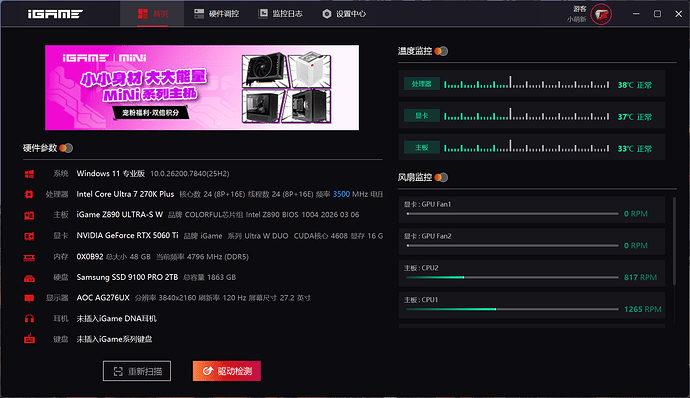Select the Intel Core Ultra 7 270K Plus text

click(125, 194)
